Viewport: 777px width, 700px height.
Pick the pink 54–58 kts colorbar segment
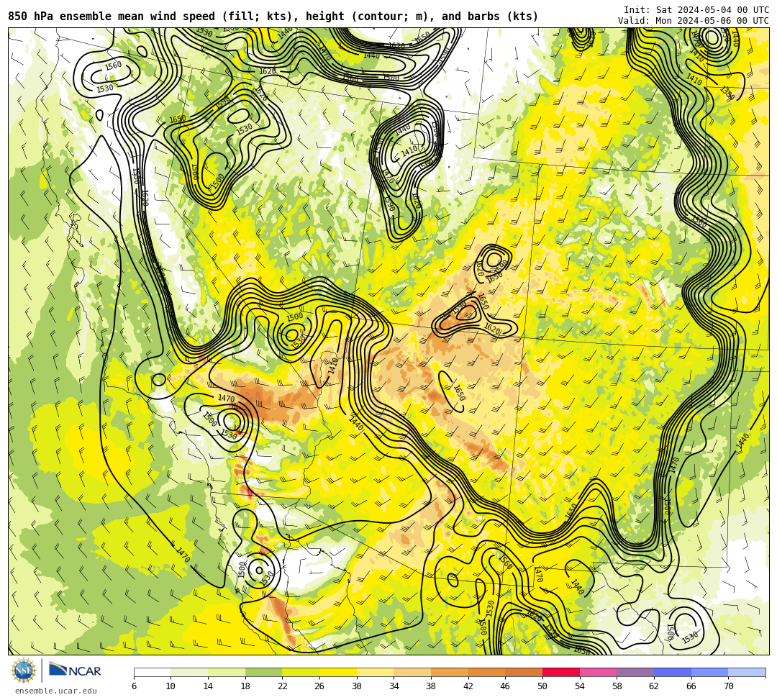pyautogui.click(x=598, y=672)
